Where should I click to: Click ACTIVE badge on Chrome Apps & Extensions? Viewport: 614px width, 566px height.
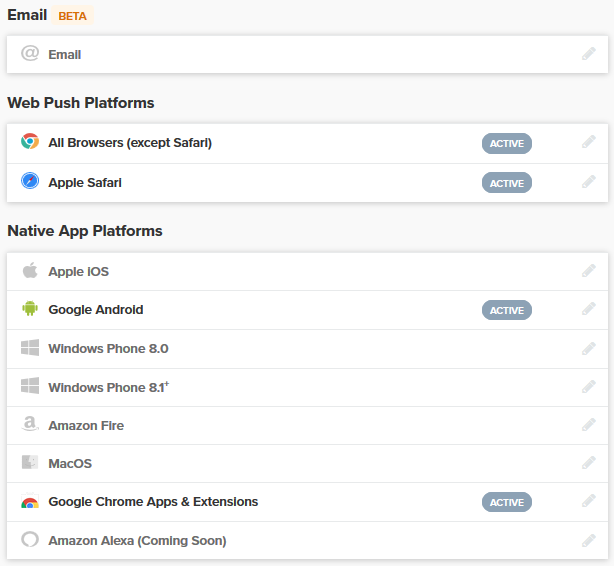[x=506, y=502]
